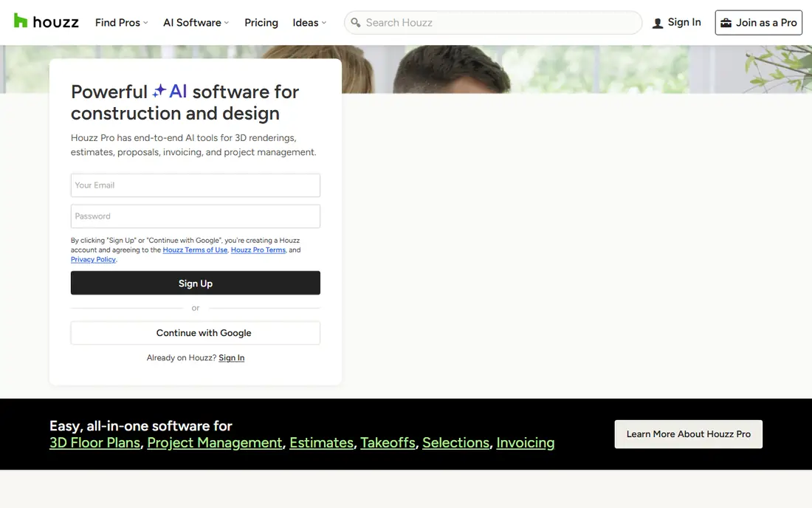Image resolution: width=812 pixels, height=508 pixels.
Task: Open the Estimates link
Action: [322, 443]
